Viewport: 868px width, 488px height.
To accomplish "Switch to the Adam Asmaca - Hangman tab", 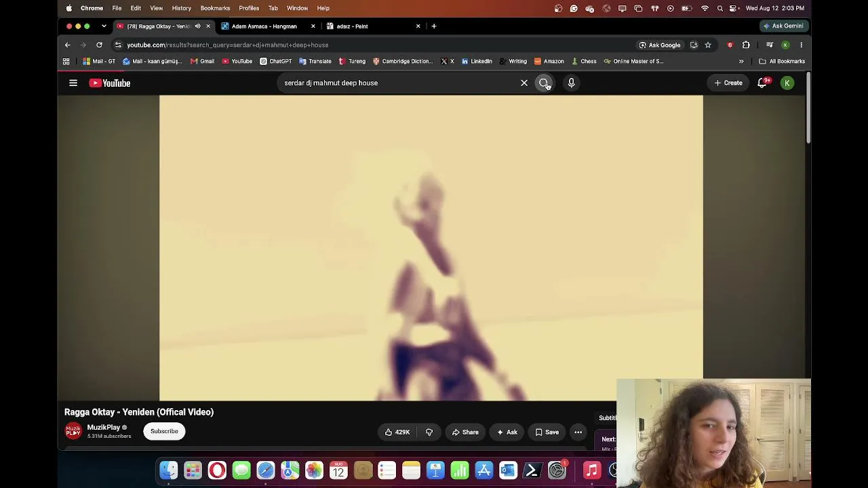I will click(264, 26).
